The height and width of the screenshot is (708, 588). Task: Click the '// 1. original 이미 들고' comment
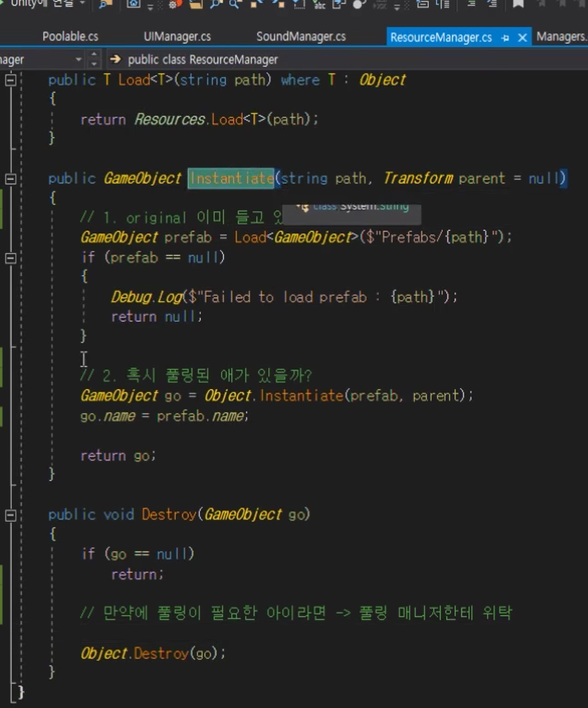(181, 218)
